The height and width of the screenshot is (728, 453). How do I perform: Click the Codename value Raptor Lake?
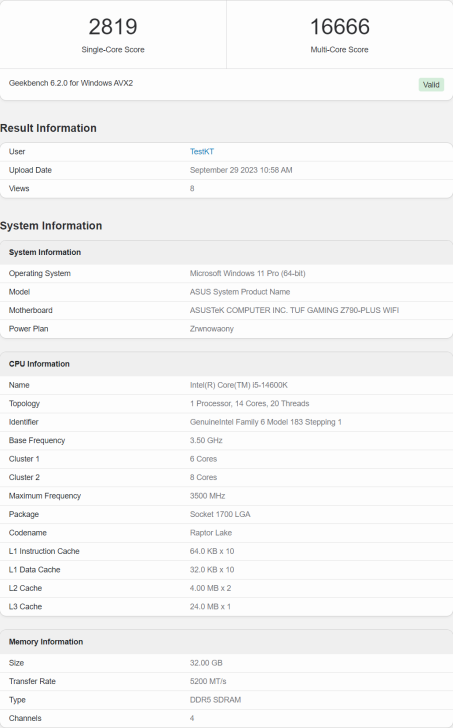click(211, 533)
